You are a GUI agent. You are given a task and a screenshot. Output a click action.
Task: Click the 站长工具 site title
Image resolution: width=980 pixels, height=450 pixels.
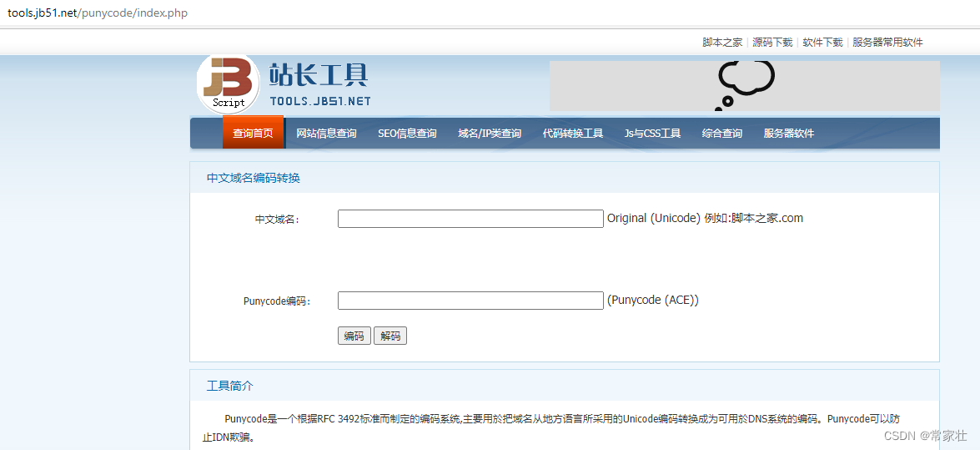319,75
